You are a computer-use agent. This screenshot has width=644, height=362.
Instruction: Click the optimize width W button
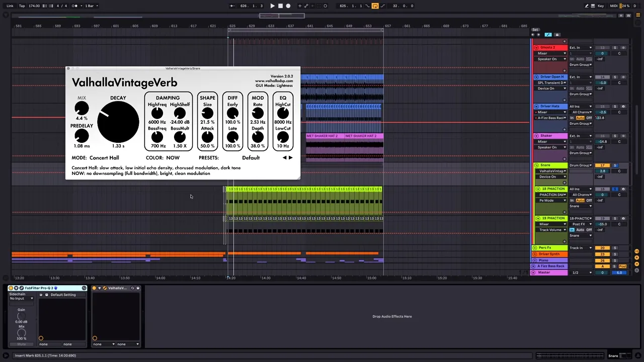(x=628, y=16)
